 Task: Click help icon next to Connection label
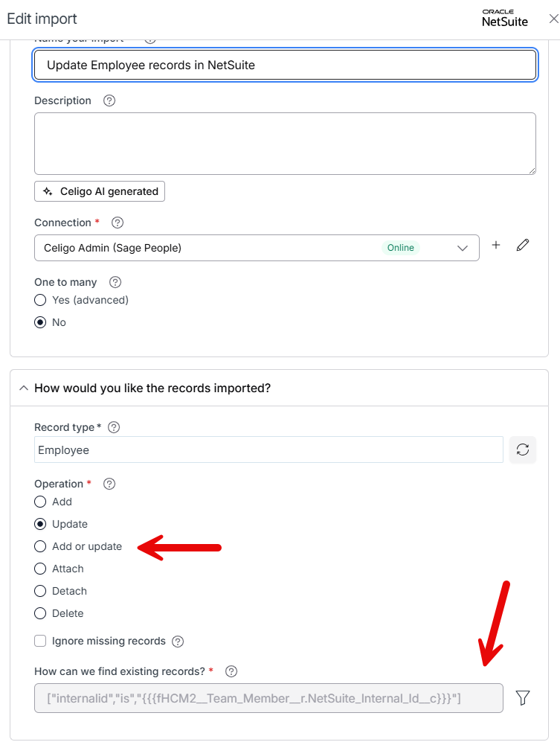click(118, 223)
